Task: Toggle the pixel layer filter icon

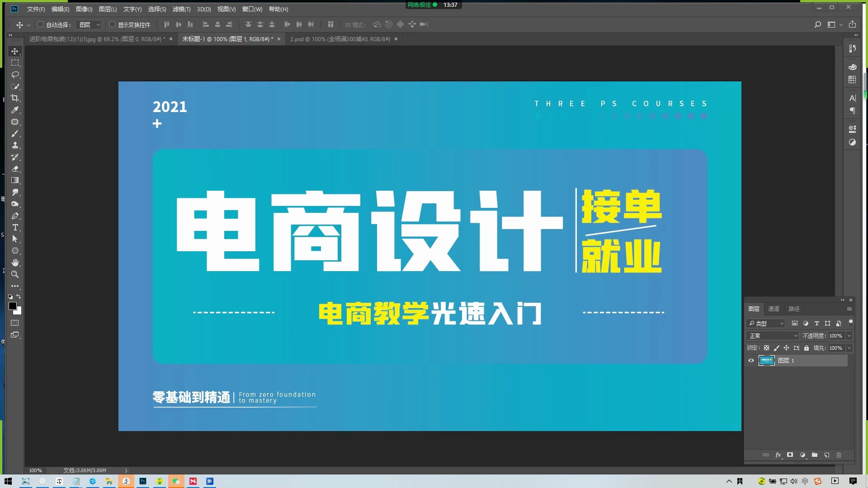Action: (794, 324)
